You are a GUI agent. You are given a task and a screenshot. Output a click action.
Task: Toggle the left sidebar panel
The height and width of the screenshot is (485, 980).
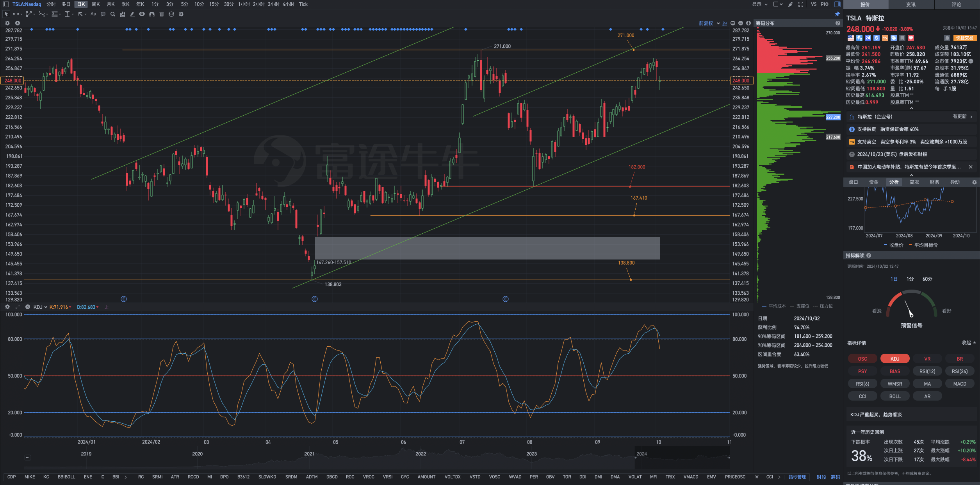6,4
